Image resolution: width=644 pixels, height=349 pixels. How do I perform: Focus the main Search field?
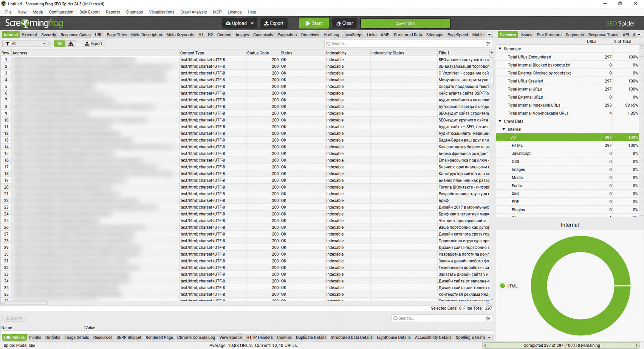(408, 43)
